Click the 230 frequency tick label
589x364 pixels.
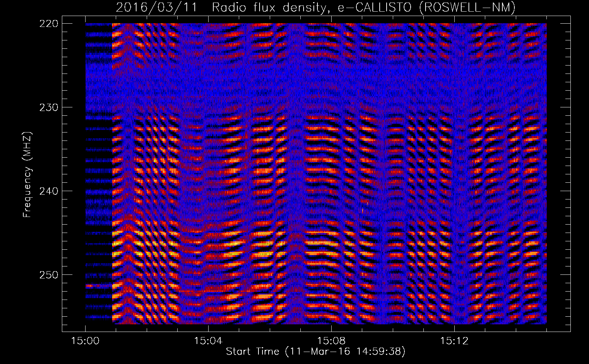click(x=48, y=107)
